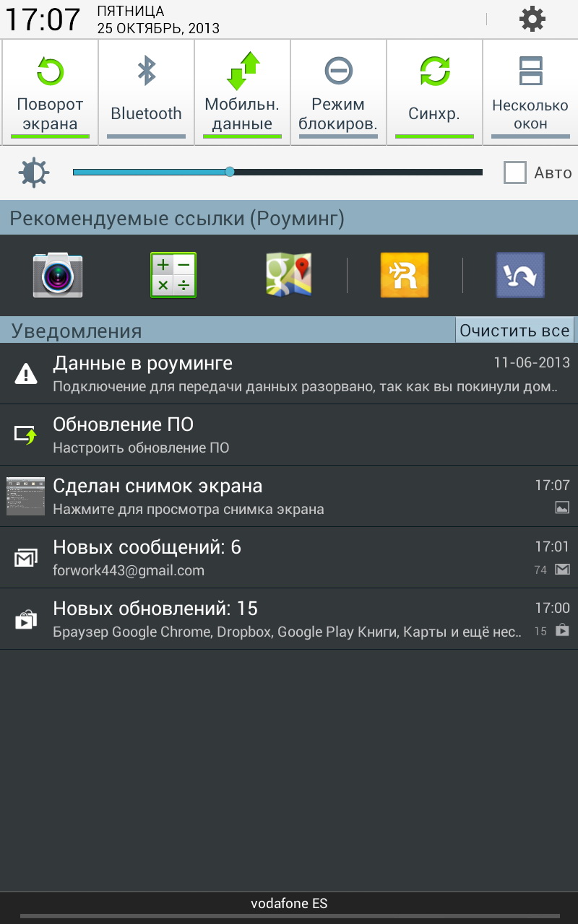Toggle sync (Синхр.) quick setting
Viewport: 578px width, 924px height.
click(434, 92)
